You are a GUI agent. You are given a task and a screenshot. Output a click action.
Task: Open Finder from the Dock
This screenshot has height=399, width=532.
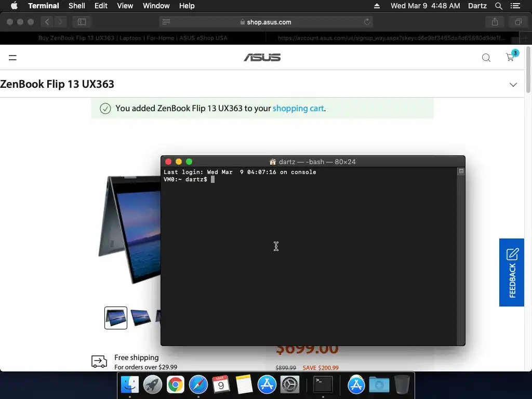[129, 385]
